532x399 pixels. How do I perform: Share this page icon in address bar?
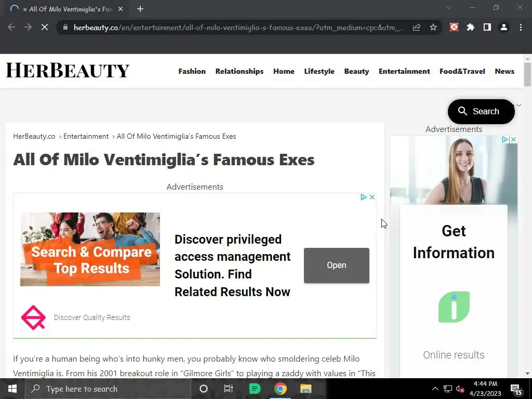pyautogui.click(x=417, y=27)
